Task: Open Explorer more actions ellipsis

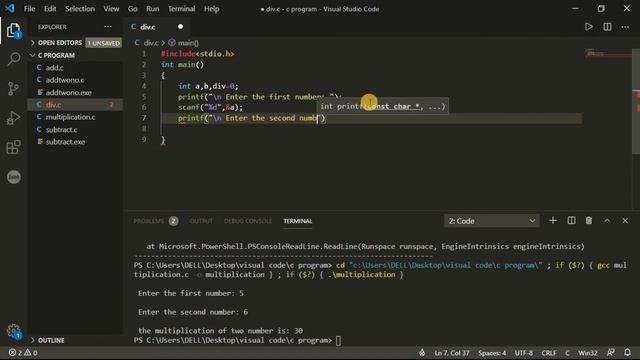Action: coord(108,27)
